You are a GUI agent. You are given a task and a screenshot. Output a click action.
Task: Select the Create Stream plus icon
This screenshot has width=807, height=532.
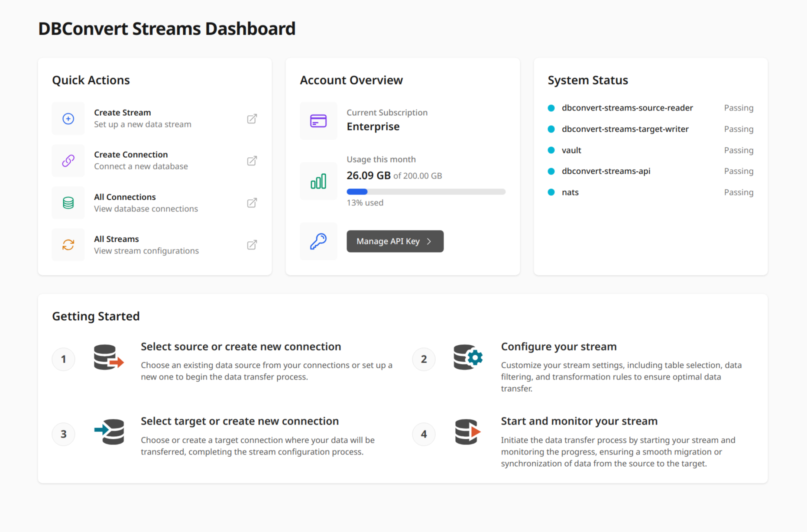(68, 118)
